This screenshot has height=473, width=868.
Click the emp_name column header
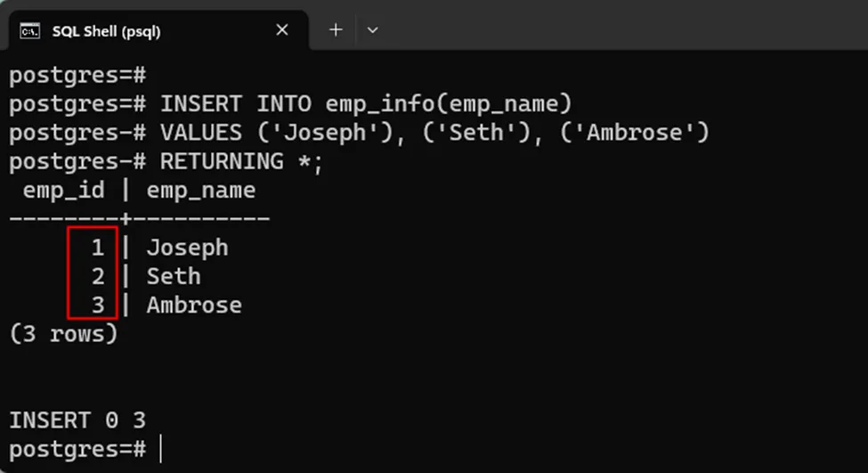pyautogui.click(x=200, y=191)
